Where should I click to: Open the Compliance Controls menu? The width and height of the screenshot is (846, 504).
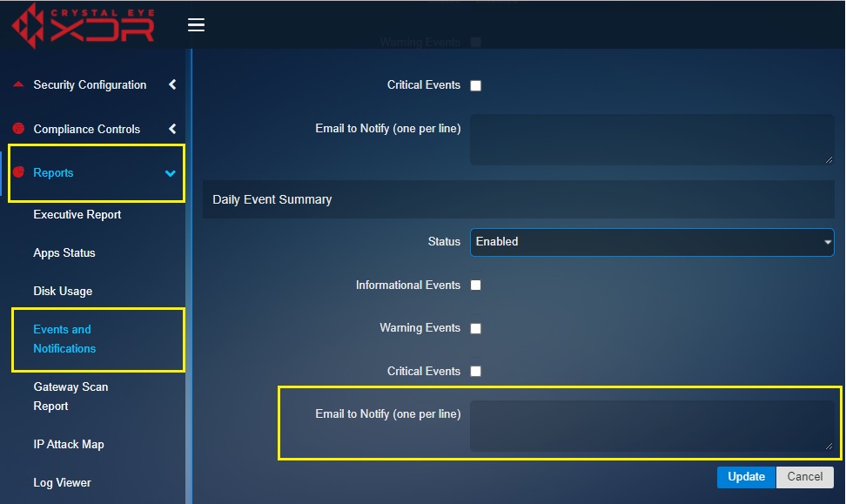coord(86,129)
